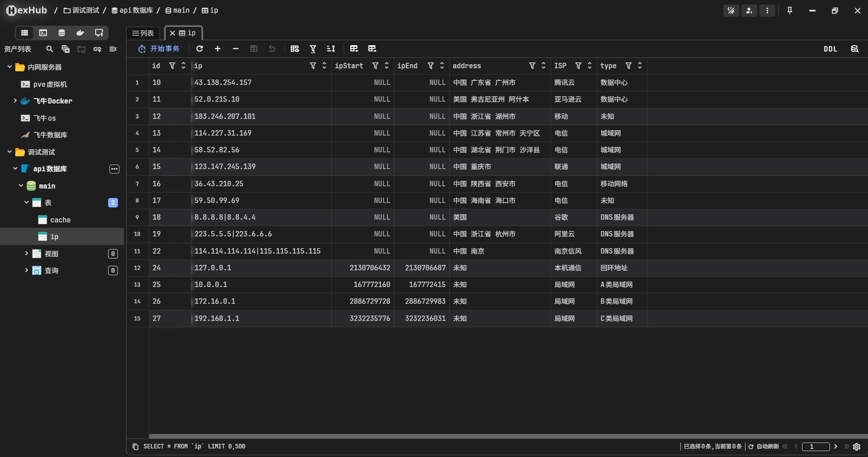Click the export table data icon
The width and height of the screenshot is (868, 457).
tap(372, 48)
